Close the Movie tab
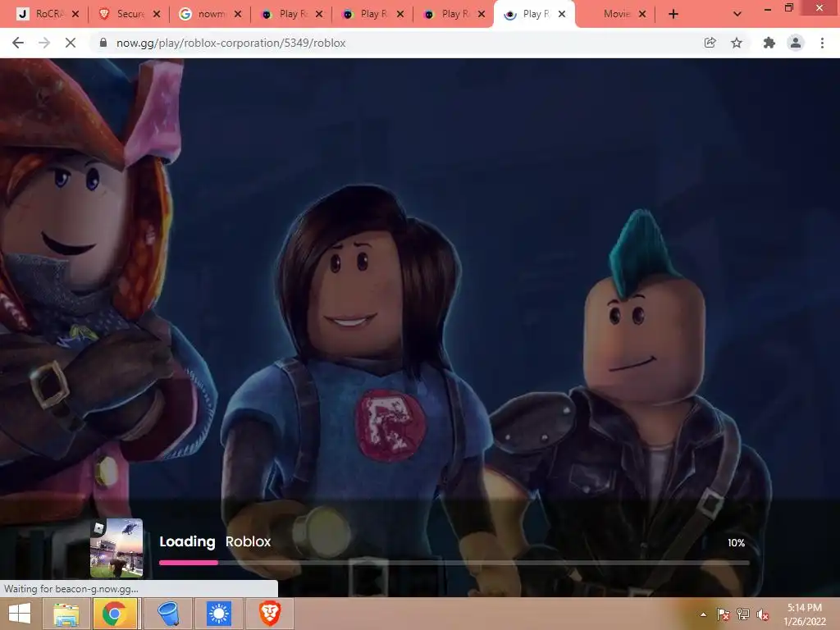The image size is (840, 630). click(x=642, y=14)
